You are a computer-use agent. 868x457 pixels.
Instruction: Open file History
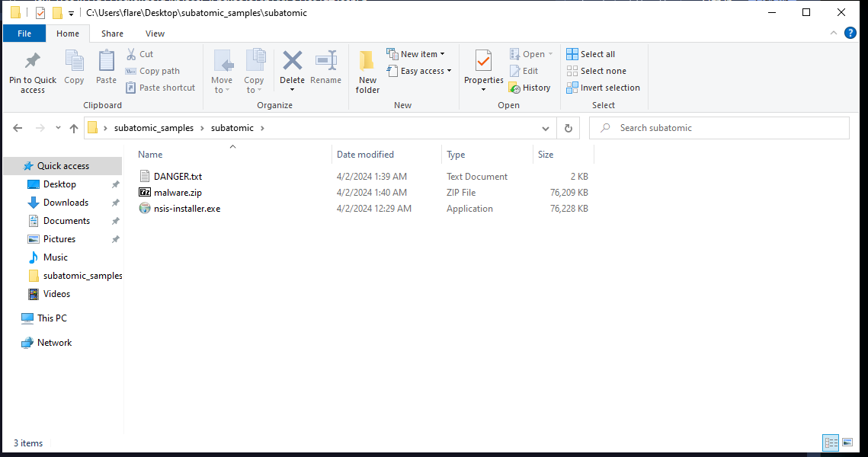(x=530, y=88)
